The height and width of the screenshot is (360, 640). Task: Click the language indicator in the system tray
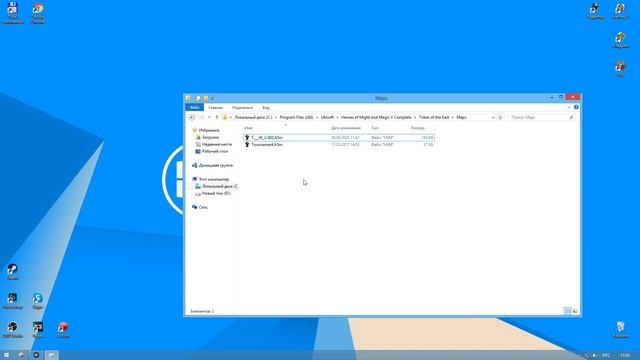click(x=607, y=356)
